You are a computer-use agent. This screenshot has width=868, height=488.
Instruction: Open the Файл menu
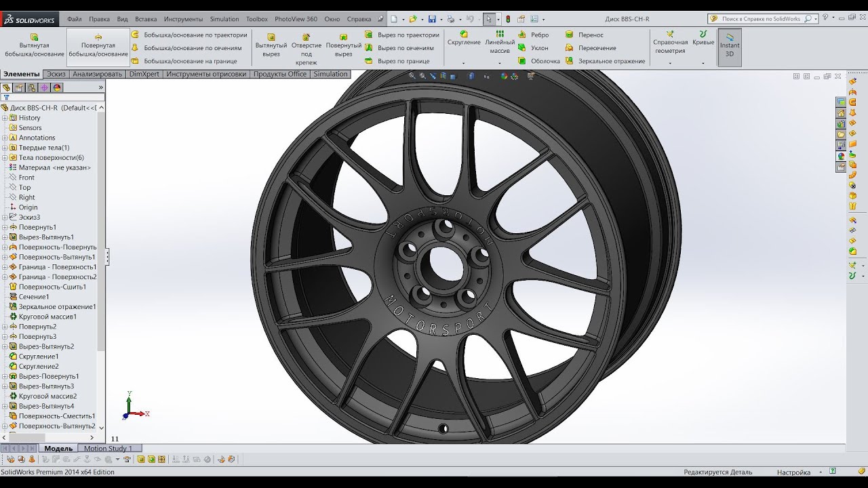pyautogui.click(x=75, y=19)
